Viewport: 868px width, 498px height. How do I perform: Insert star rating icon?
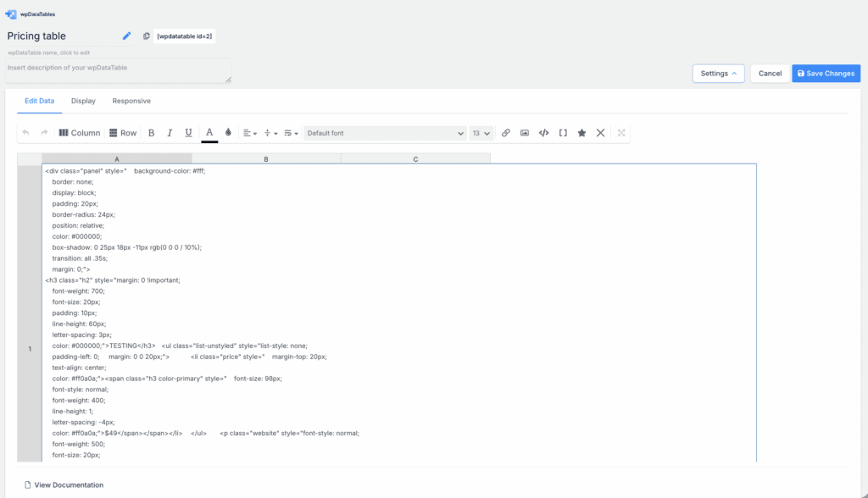coord(581,133)
